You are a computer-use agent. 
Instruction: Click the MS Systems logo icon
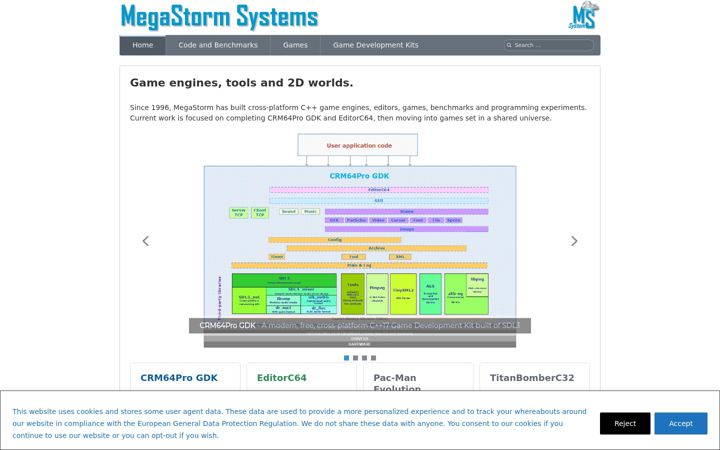point(584,16)
